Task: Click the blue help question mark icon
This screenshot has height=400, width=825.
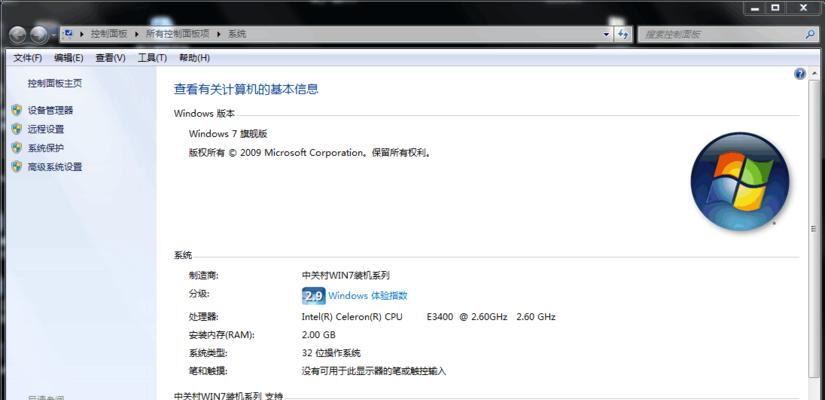Action: pos(800,74)
